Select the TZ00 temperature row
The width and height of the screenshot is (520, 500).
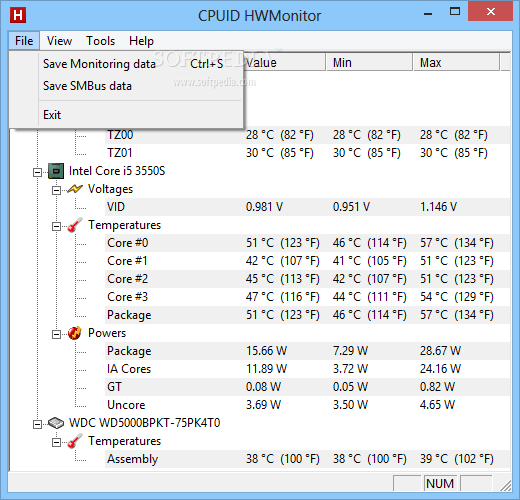[x=307, y=135]
